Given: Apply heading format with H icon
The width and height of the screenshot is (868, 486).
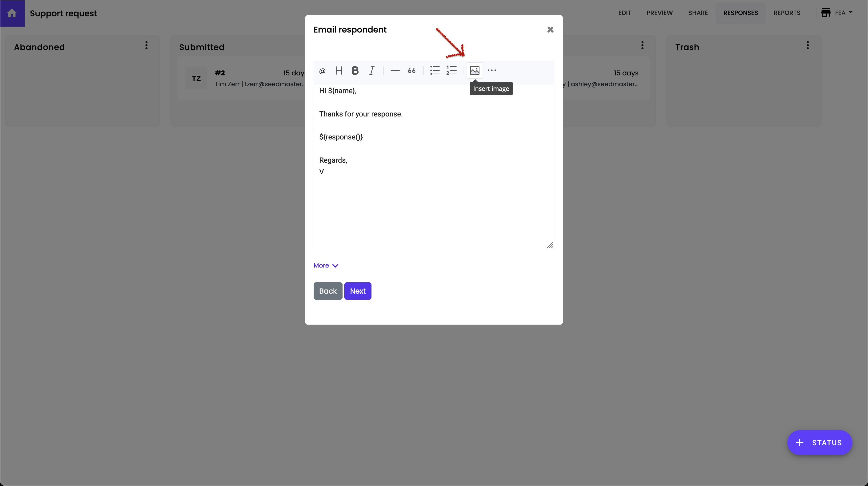Looking at the screenshot, I should pos(339,71).
